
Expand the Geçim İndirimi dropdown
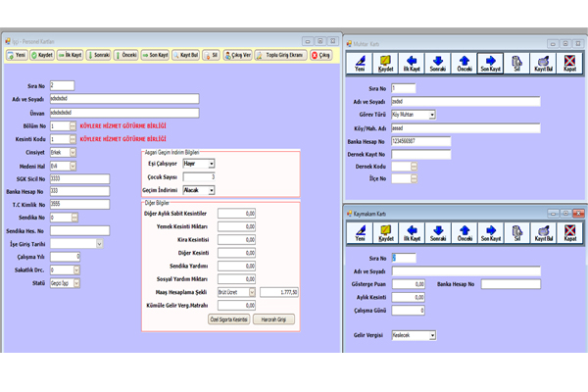pyautogui.click(x=211, y=190)
